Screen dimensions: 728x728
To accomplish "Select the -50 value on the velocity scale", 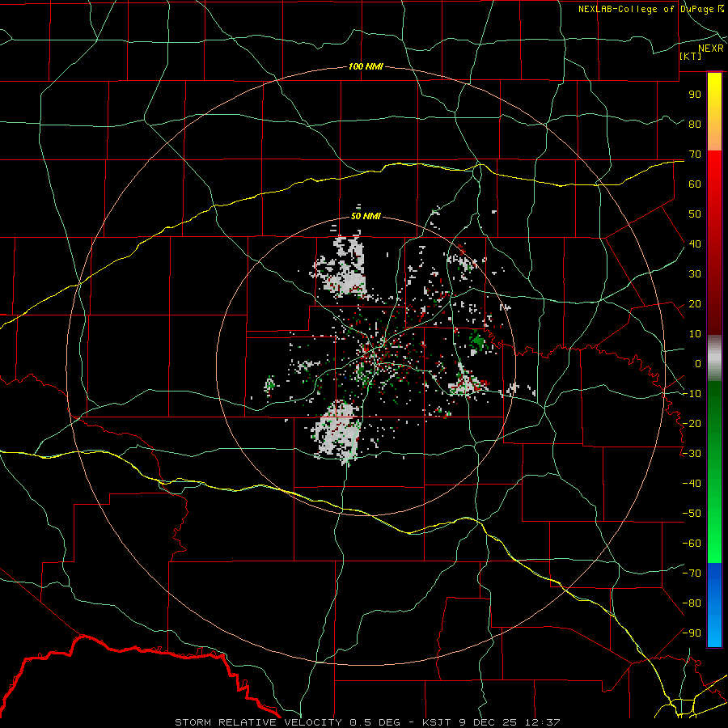I will 692,514.
